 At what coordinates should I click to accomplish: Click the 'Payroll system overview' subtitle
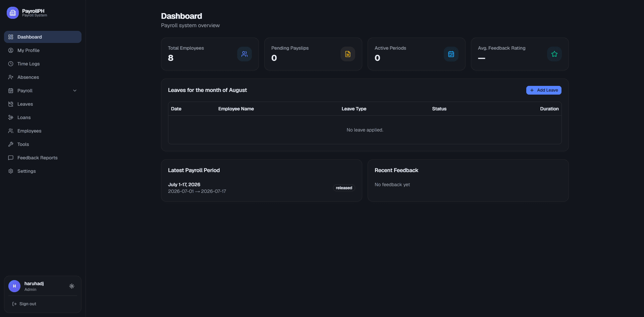point(190,25)
